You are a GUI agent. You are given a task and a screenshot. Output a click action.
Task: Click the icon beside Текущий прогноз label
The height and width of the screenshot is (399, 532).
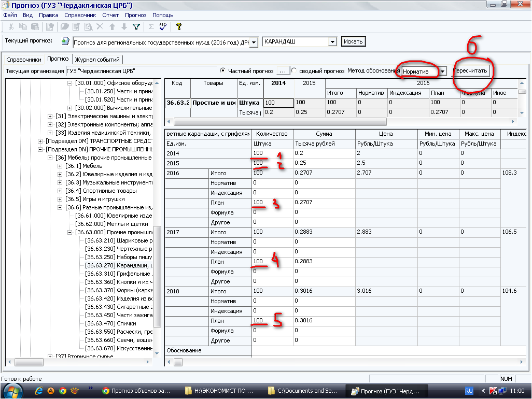[65, 41]
